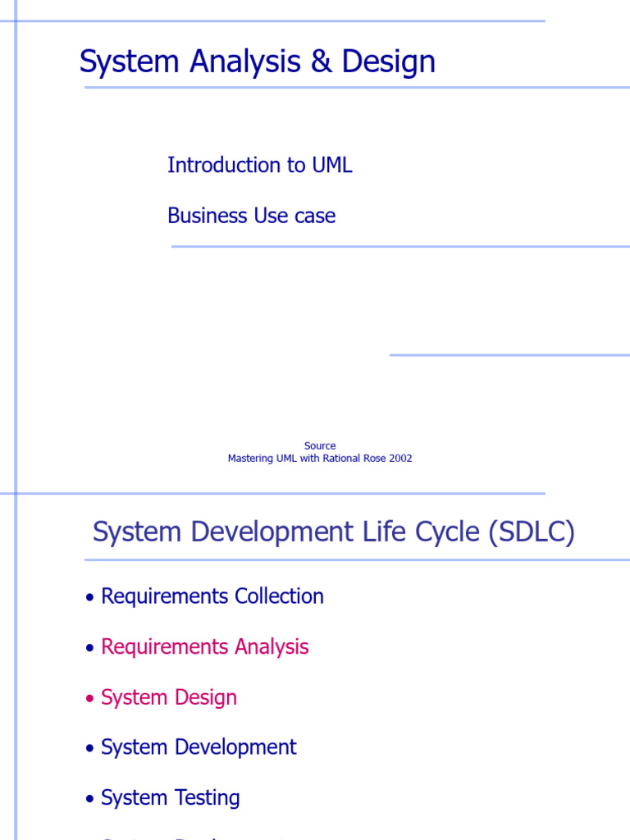630x840 pixels.
Task: Click the 'Business Use case' line
Action: [251, 216]
